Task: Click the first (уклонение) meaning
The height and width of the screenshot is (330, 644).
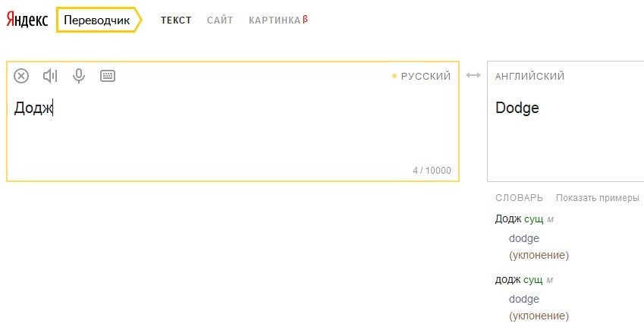Action: tap(539, 255)
